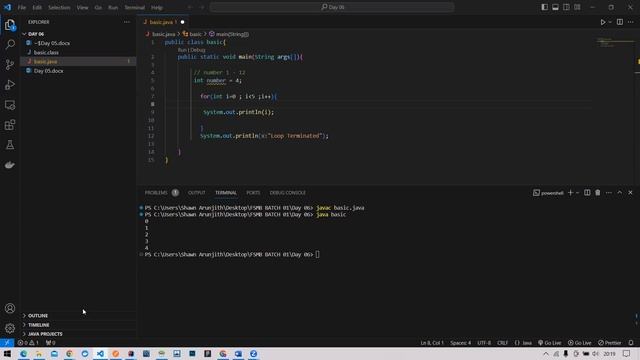Show errors and warnings in status bar
The height and width of the screenshot is (360, 640).
pos(28,343)
